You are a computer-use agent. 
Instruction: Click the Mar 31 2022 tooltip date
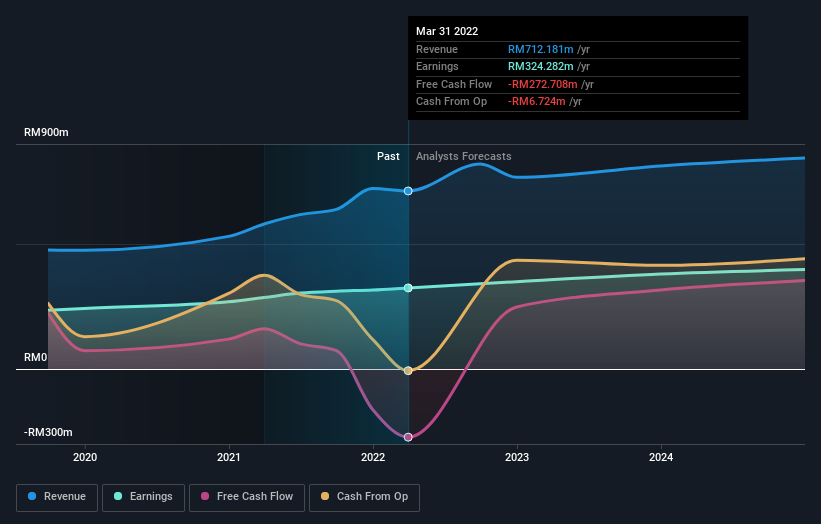[x=447, y=31]
